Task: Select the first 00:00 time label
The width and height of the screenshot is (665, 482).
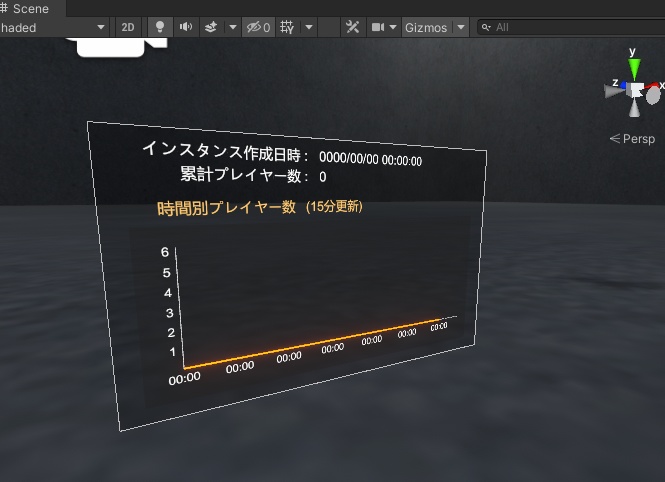Action: 184,379
